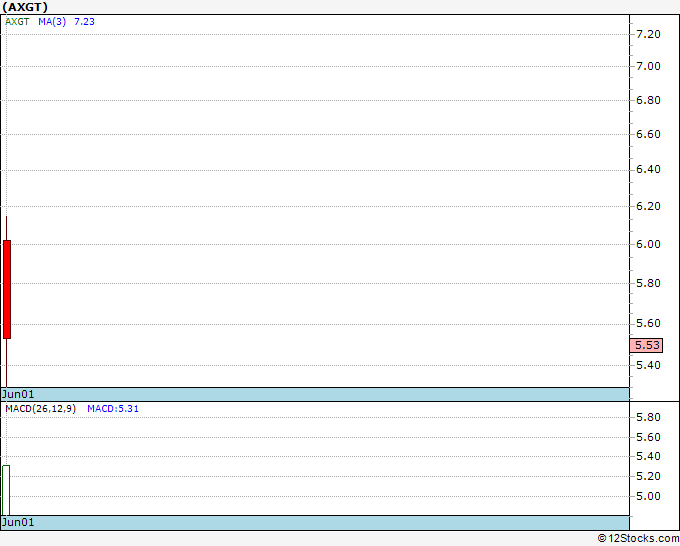Click the 5.40 price axis label
This screenshot has height=546, width=680.
pyautogui.click(x=648, y=365)
